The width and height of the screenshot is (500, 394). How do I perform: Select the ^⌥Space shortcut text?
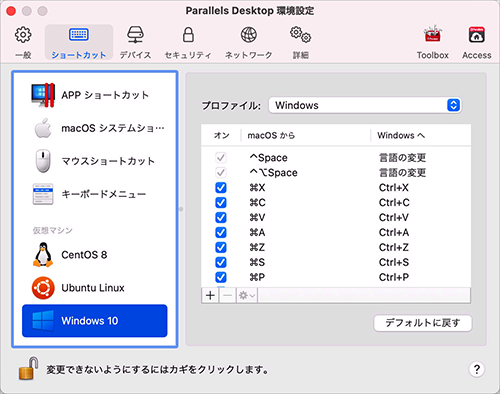274,173
